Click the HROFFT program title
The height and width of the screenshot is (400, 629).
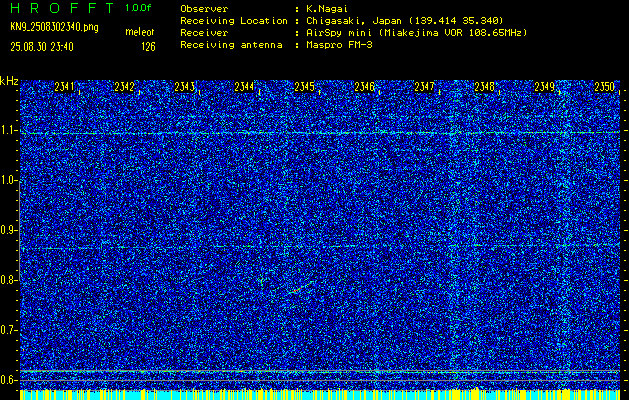(62, 8)
